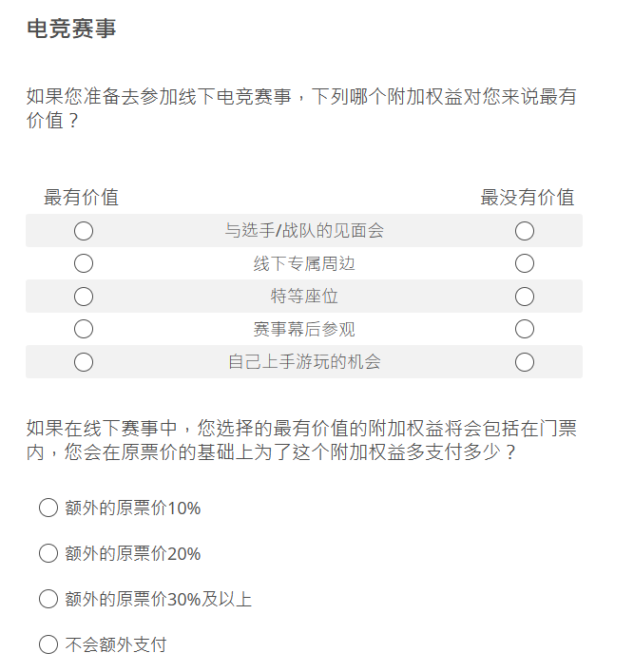Choose 最有价值 for 特等座位

[x=84, y=297]
